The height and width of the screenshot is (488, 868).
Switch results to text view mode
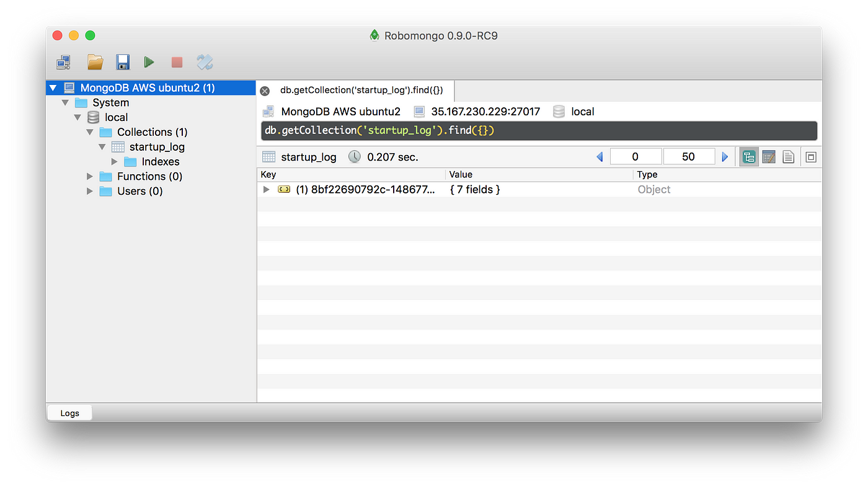[788, 157]
